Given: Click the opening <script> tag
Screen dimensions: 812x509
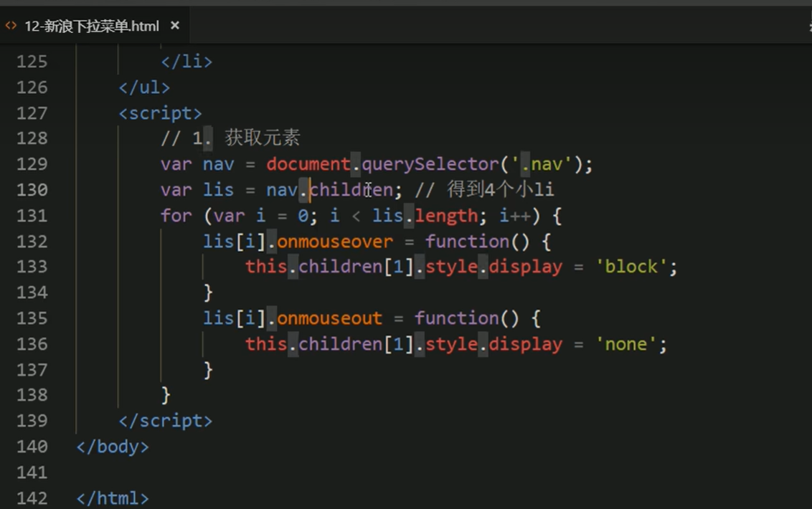Looking at the screenshot, I should click(160, 113).
